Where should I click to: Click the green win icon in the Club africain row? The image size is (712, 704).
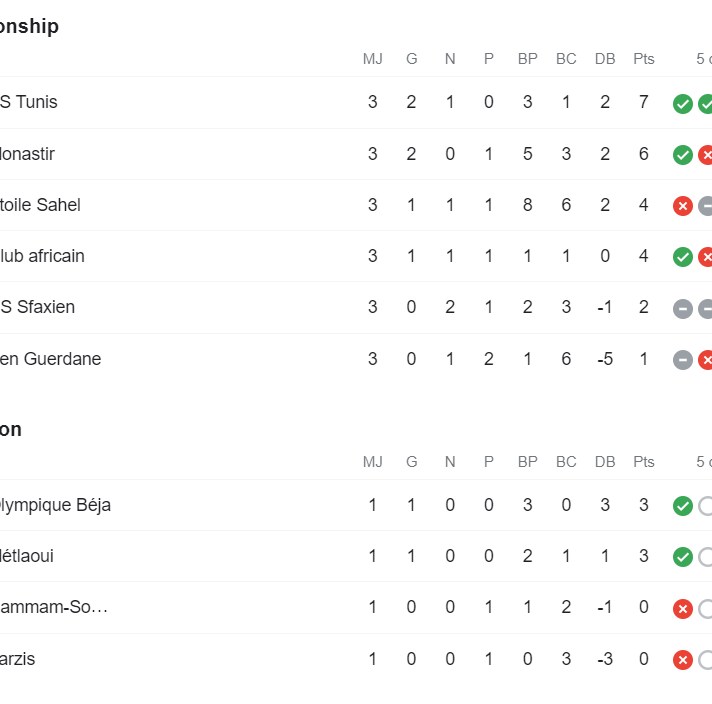pos(682,257)
